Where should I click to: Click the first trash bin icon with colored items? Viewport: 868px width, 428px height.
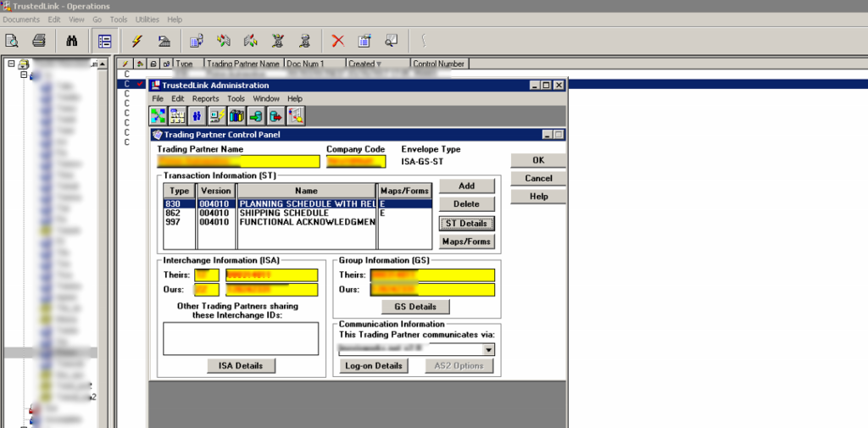coord(278,41)
